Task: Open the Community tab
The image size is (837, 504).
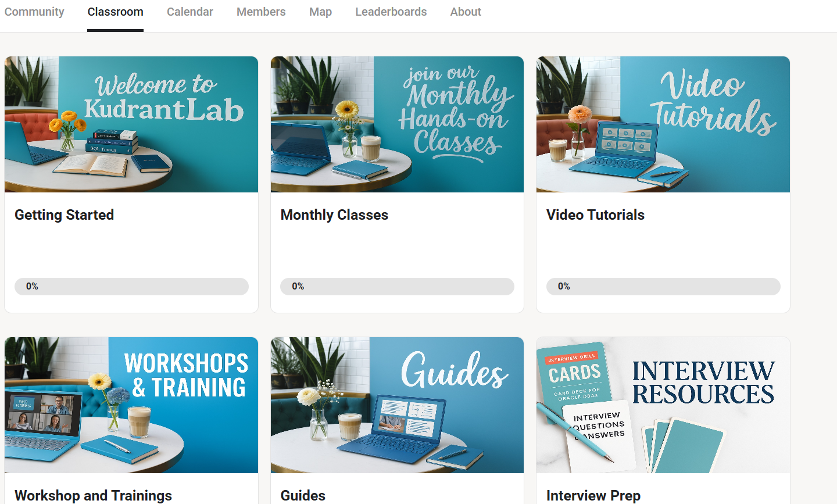Action: (x=34, y=12)
